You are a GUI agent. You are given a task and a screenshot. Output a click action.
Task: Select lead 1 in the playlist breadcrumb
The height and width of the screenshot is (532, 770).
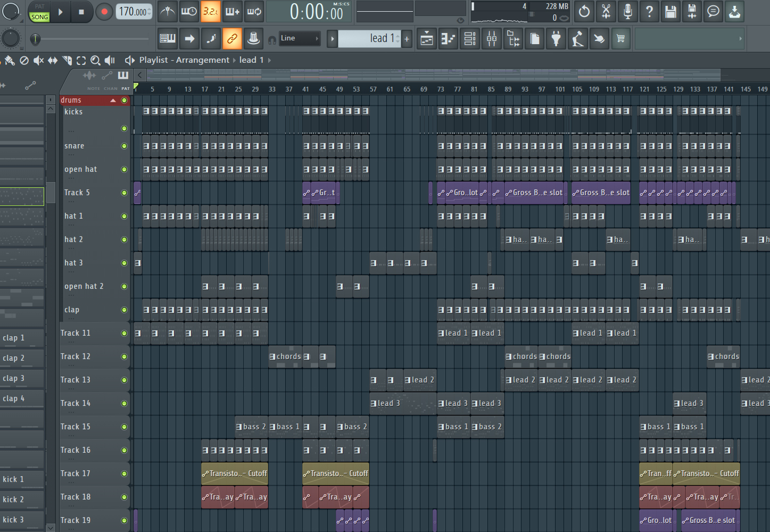pos(251,60)
